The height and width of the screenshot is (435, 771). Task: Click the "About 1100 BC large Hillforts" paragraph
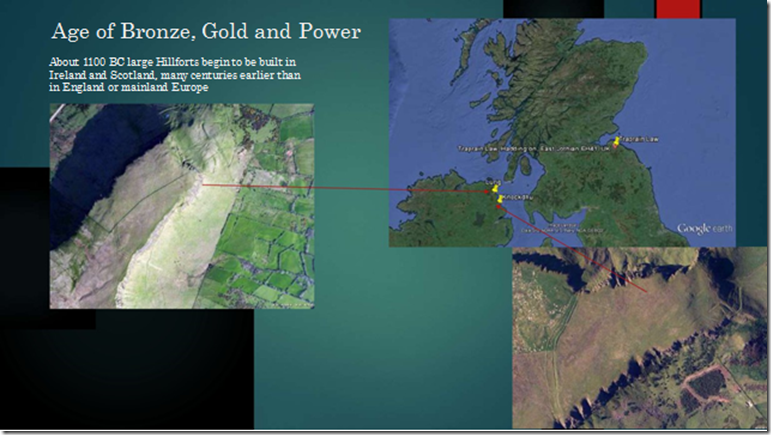pos(175,75)
